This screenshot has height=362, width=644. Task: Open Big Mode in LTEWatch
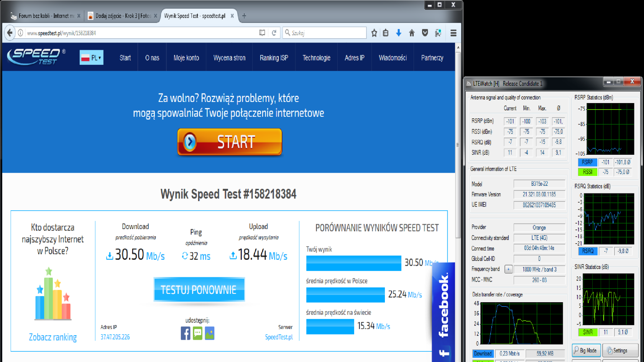tap(586, 351)
